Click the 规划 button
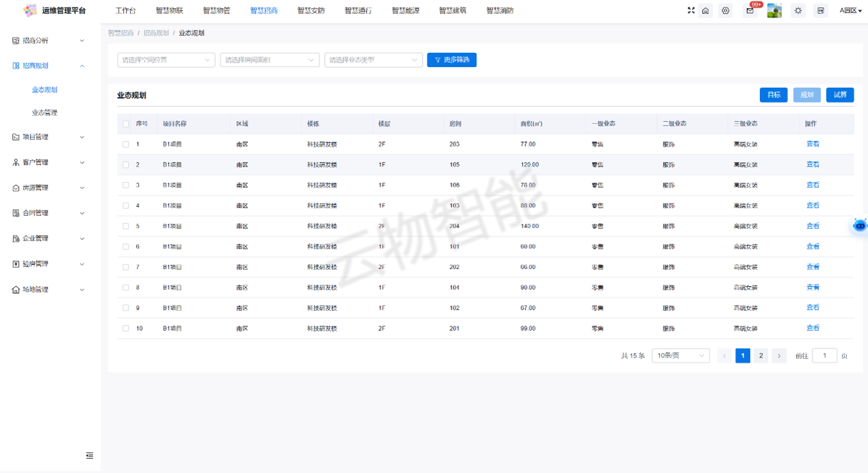868x473 pixels. click(x=807, y=95)
